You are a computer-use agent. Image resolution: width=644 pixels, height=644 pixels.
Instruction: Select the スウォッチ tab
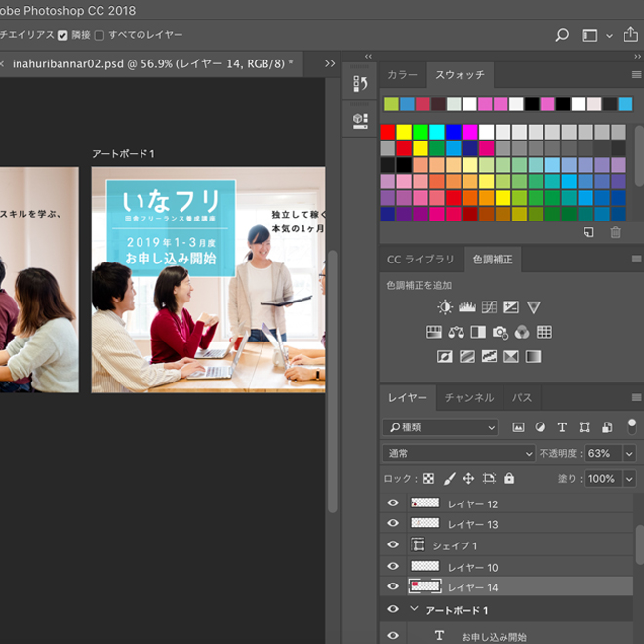(460, 75)
